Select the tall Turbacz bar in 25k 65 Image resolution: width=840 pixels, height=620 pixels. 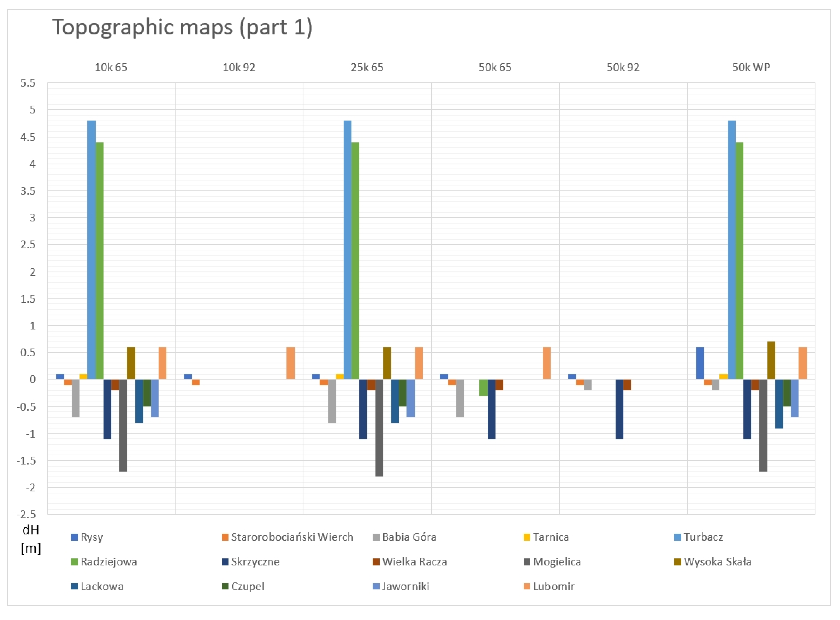point(347,250)
